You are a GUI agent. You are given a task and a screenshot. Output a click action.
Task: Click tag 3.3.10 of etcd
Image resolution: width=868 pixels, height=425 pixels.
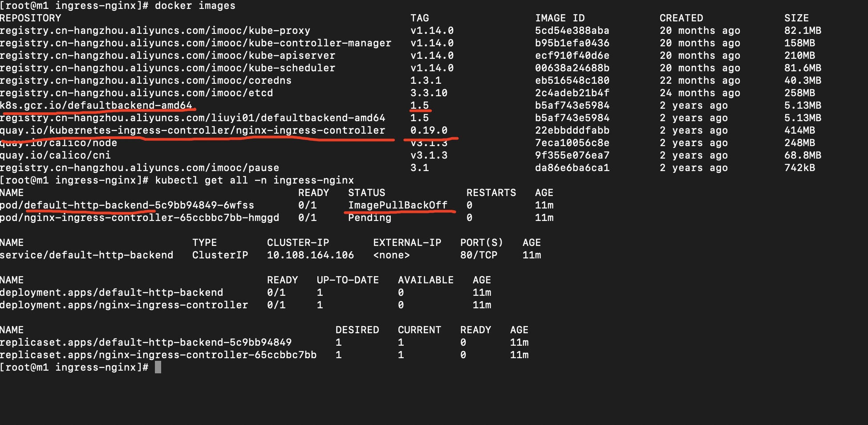click(429, 93)
